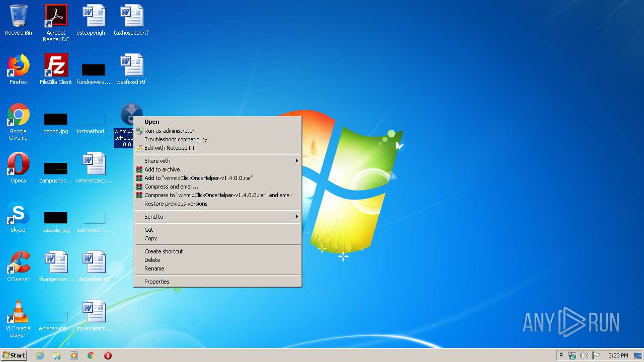Open the volume speaker tray icon
644x362 pixels.
point(584,355)
